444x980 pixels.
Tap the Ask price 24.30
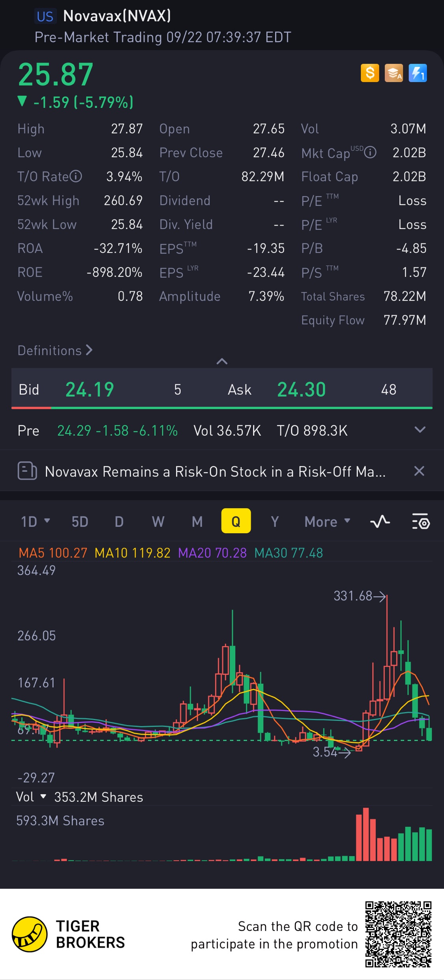(x=302, y=389)
